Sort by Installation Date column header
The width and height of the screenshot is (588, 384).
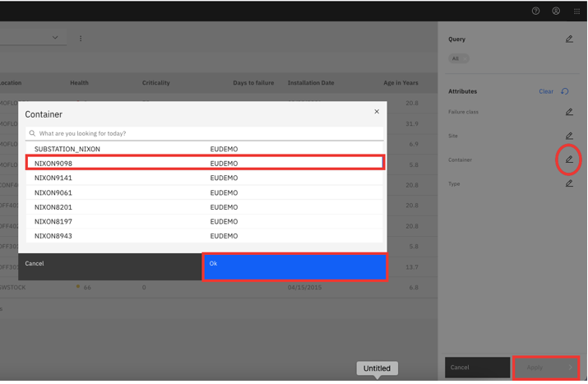tap(311, 83)
